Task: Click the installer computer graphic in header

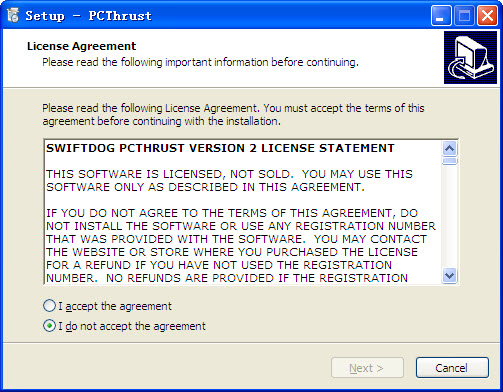Action: [x=470, y=57]
